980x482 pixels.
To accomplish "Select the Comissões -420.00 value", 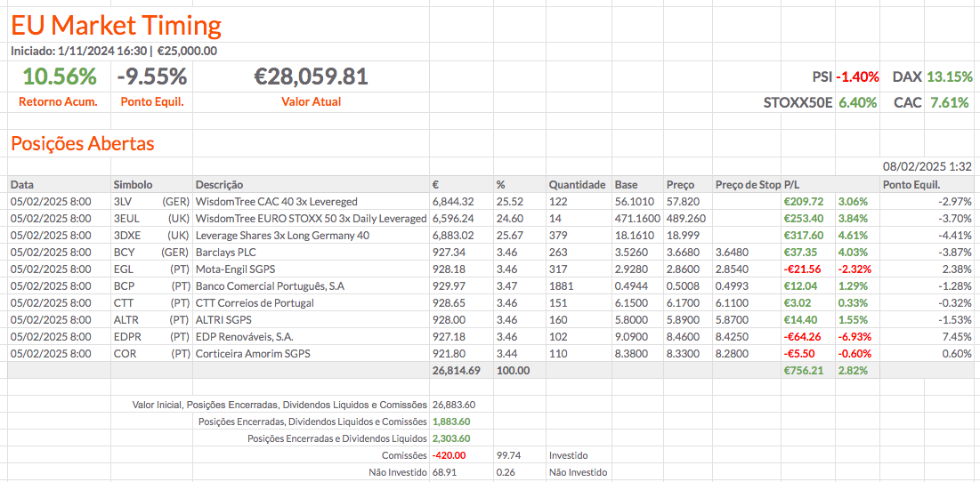I will coord(449,454).
